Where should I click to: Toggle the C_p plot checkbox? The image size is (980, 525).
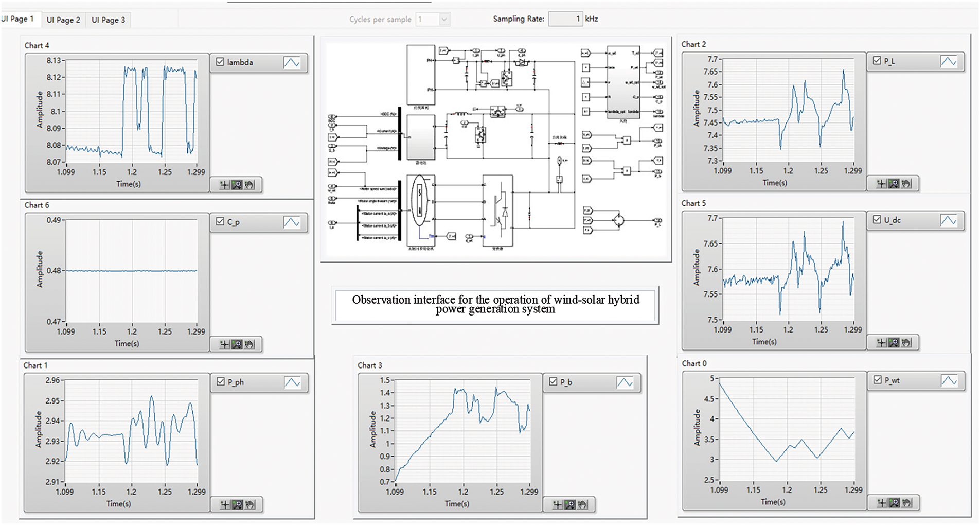(220, 221)
